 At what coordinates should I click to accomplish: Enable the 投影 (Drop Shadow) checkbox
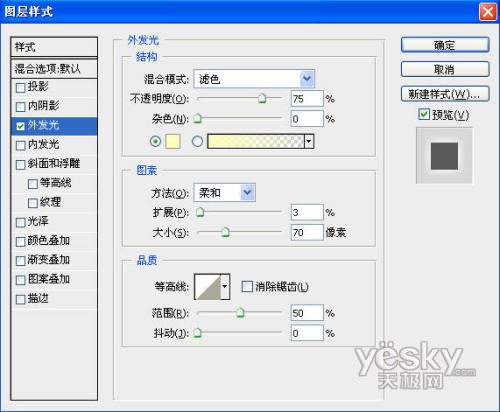[x=21, y=87]
